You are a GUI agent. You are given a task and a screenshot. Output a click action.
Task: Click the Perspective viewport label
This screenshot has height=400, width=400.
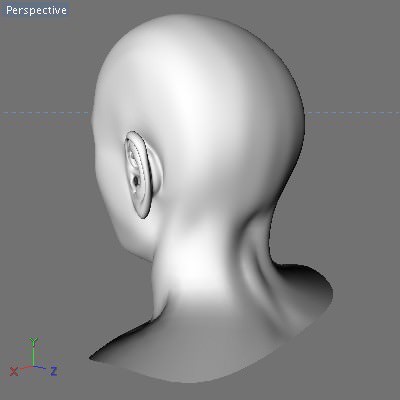pyautogui.click(x=36, y=10)
